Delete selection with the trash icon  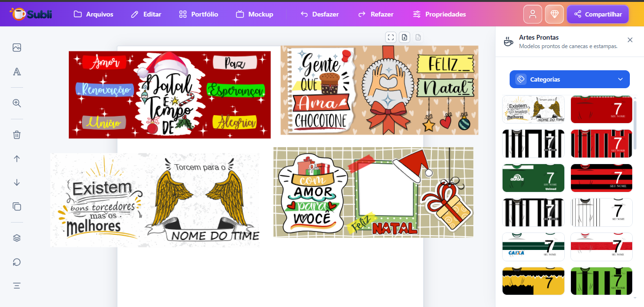(17, 135)
